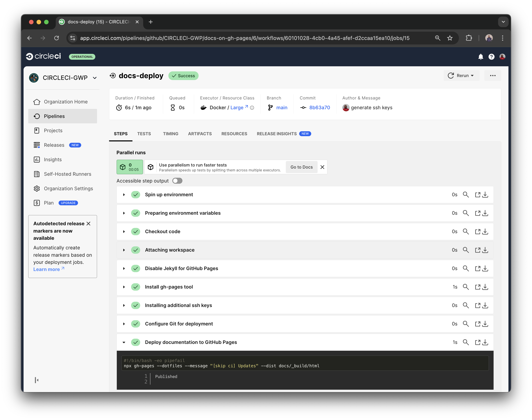The height and width of the screenshot is (420, 532).
Task: Click the magnifier icon on Installing additional ssh keys
Action: coord(466,305)
